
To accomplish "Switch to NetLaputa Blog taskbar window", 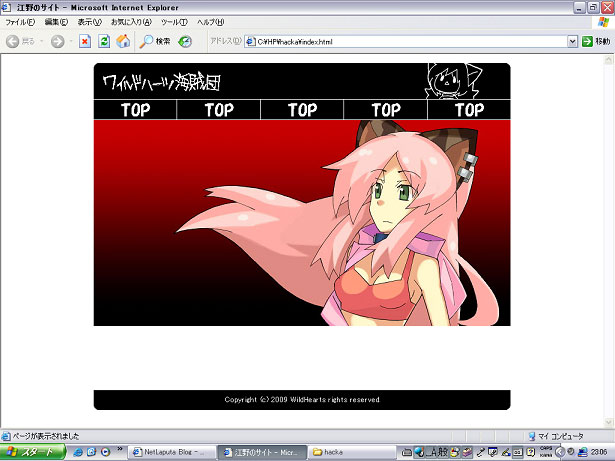I will point(173,452).
